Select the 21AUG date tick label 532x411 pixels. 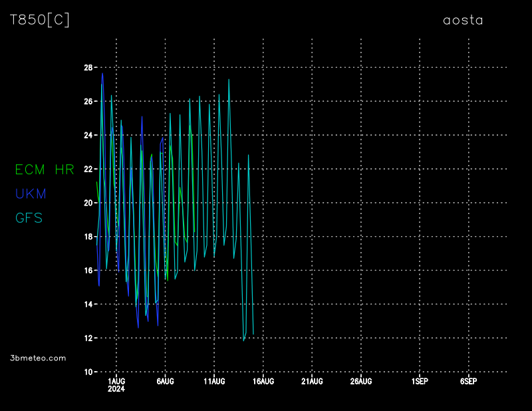pyautogui.click(x=312, y=381)
